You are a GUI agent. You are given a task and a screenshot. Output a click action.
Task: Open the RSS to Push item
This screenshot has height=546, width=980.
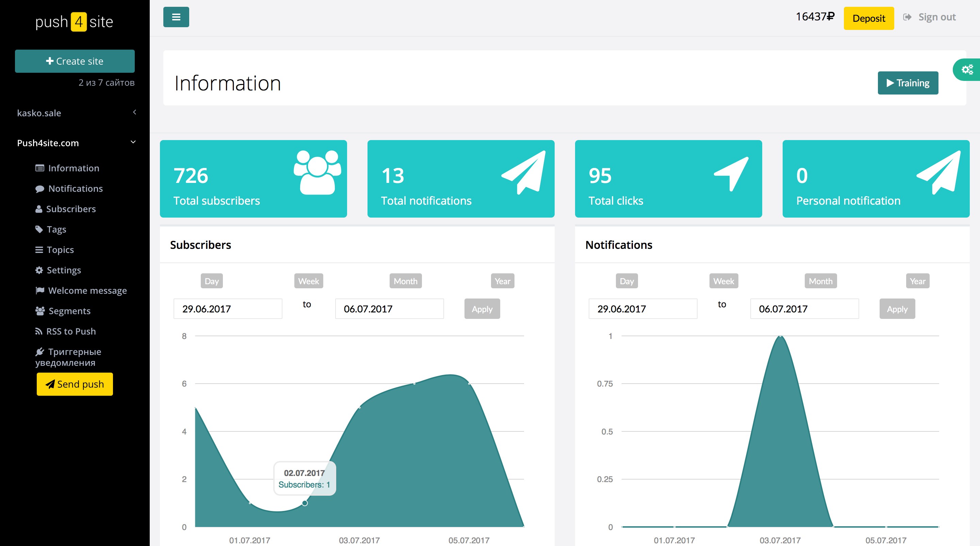[71, 331]
